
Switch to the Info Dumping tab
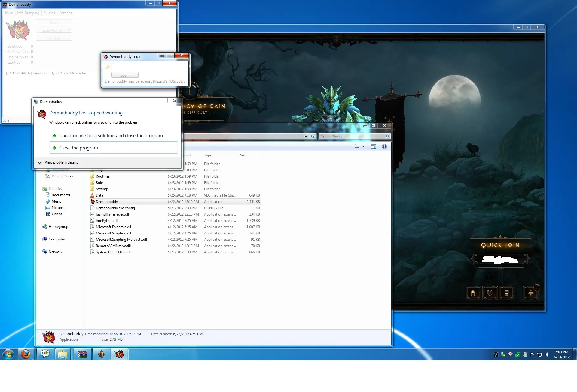[x=28, y=13]
